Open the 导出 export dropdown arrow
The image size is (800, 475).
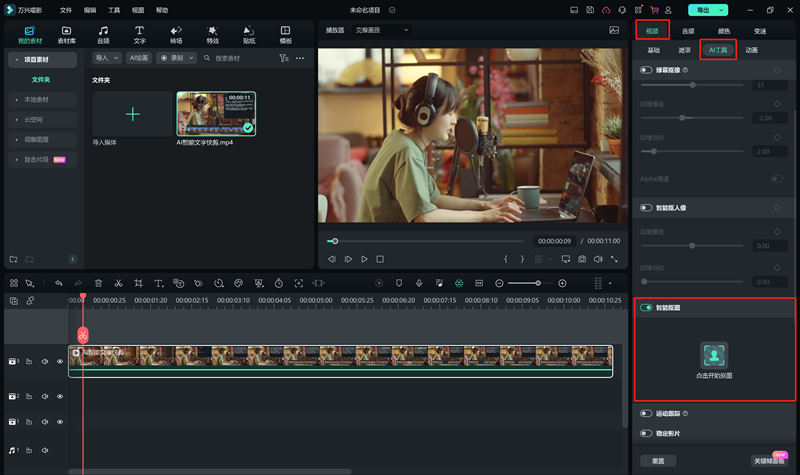[x=721, y=10]
